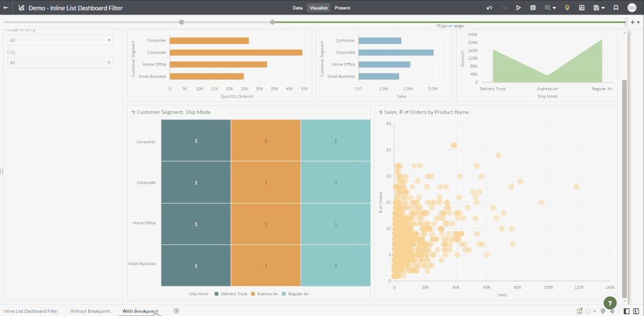Click the export icon in header
Screen dimensions: 644x316
[581, 8]
